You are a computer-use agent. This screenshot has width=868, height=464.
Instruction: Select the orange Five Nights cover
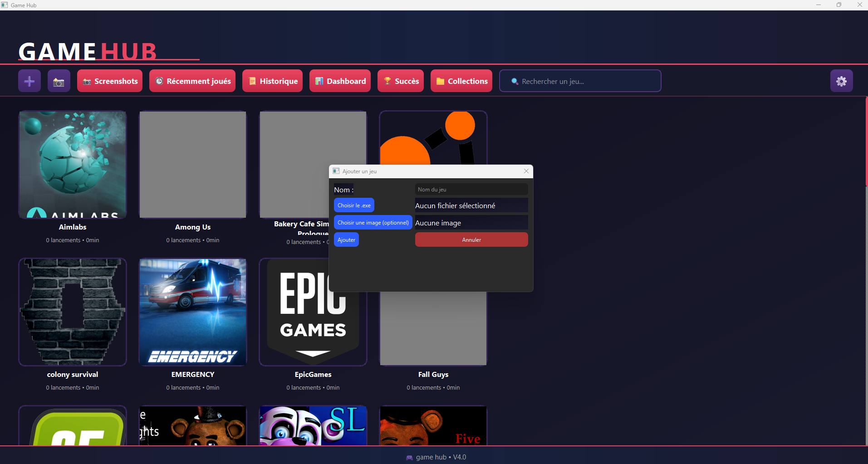(433, 425)
